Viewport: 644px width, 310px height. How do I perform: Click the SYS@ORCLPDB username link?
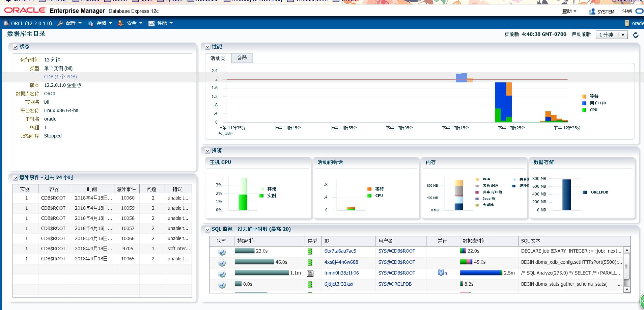[395, 284]
